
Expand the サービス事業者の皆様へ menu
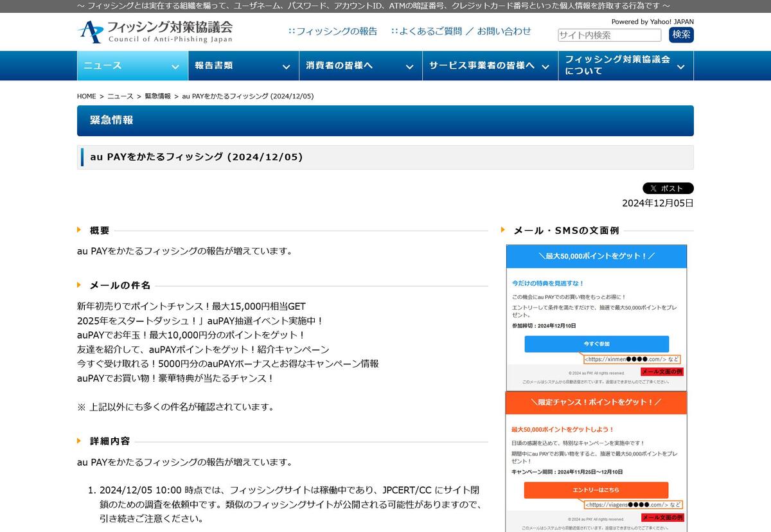tap(490, 66)
